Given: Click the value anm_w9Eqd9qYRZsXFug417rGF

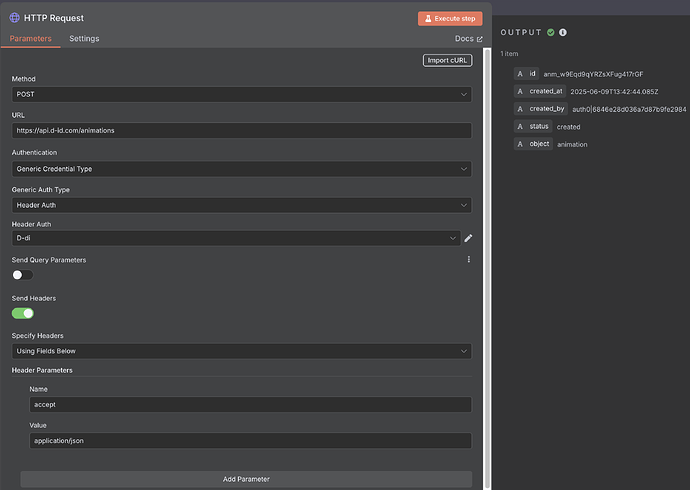Looking at the screenshot, I should (593, 74).
